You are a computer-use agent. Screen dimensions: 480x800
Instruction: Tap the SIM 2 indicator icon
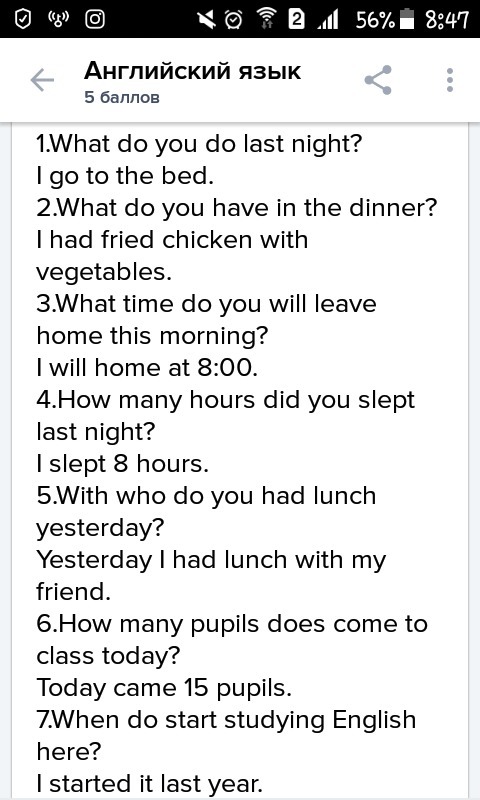point(296,19)
